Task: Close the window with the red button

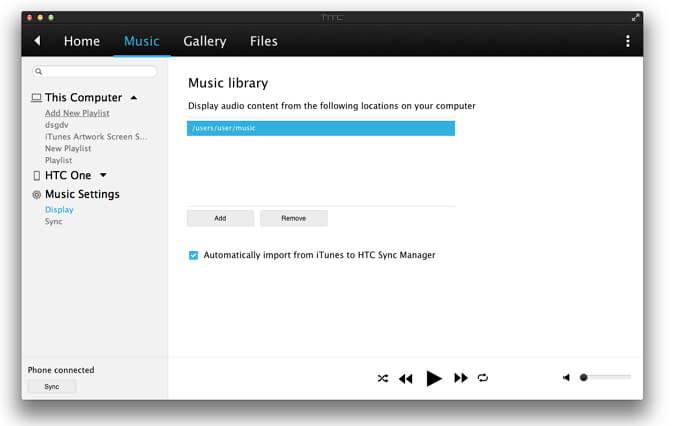Action: [x=29, y=17]
